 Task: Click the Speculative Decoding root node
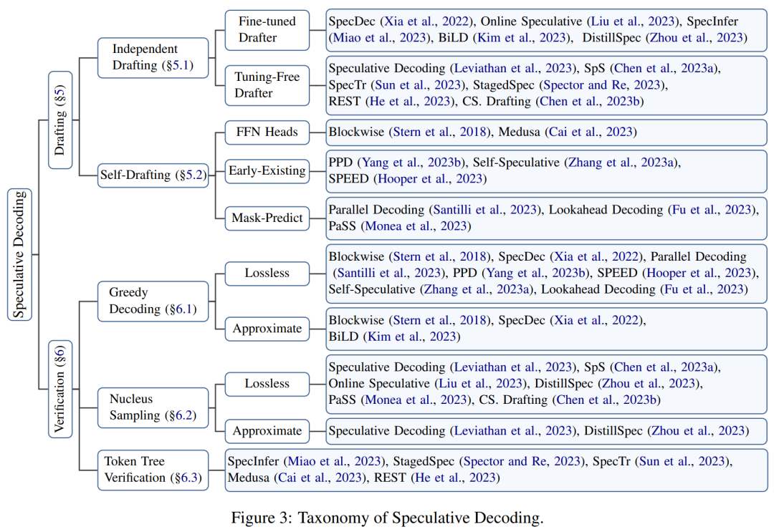[x=20, y=254]
